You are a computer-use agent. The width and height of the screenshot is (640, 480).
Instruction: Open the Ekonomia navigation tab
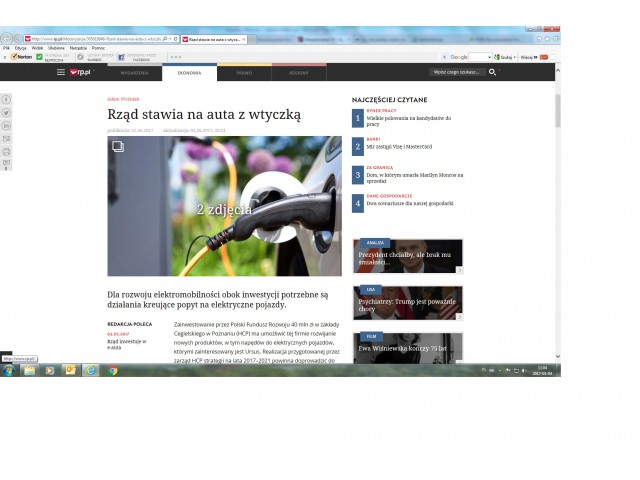(x=189, y=73)
